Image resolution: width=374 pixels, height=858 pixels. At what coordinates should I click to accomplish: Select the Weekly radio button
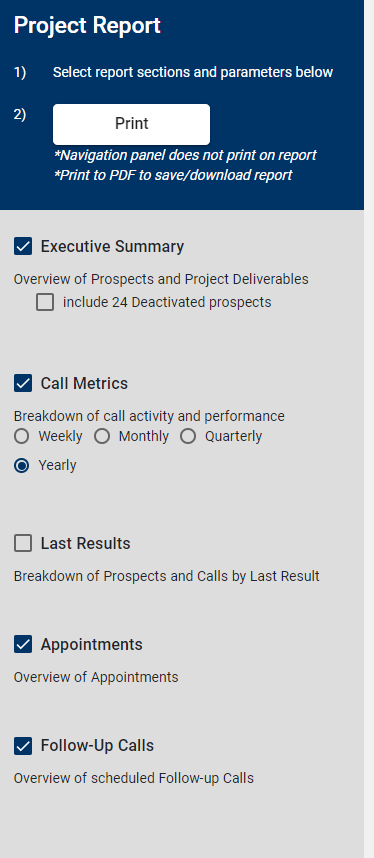click(22, 436)
